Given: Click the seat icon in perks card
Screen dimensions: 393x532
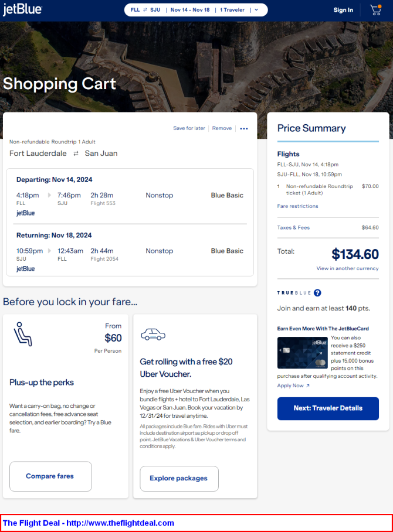Looking at the screenshot, I should click(23, 334).
